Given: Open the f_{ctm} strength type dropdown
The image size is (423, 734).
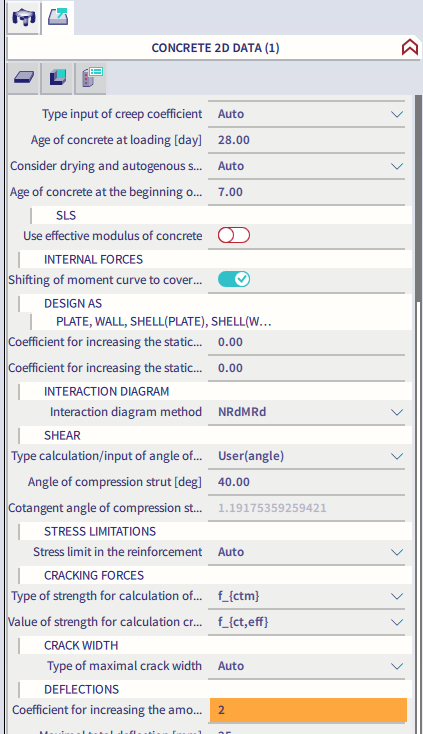Looking at the screenshot, I should [306, 596].
